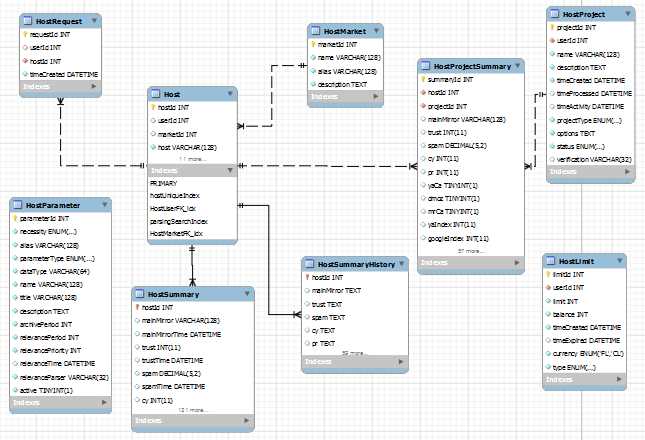
Task: Collapse the HostProjectSummary table columns
Action: coord(517,65)
